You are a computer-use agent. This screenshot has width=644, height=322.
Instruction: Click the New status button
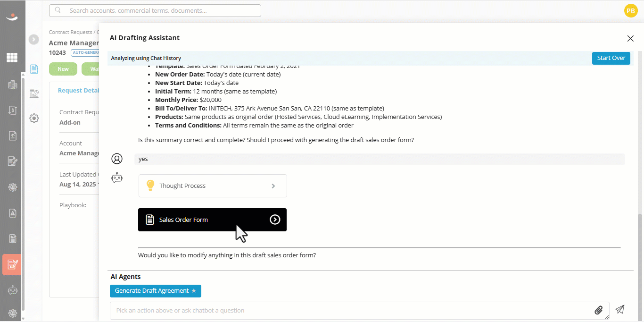63,69
